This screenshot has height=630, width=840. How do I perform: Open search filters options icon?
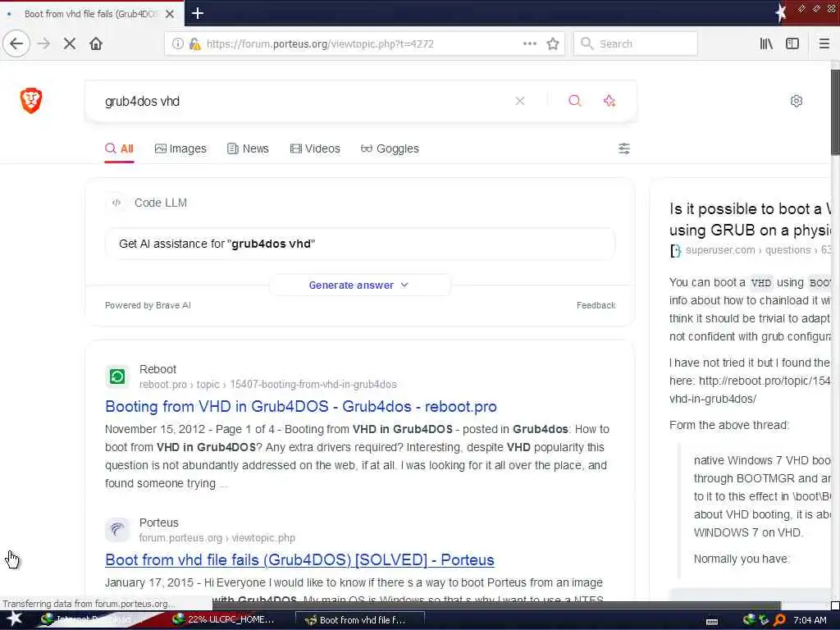(623, 148)
